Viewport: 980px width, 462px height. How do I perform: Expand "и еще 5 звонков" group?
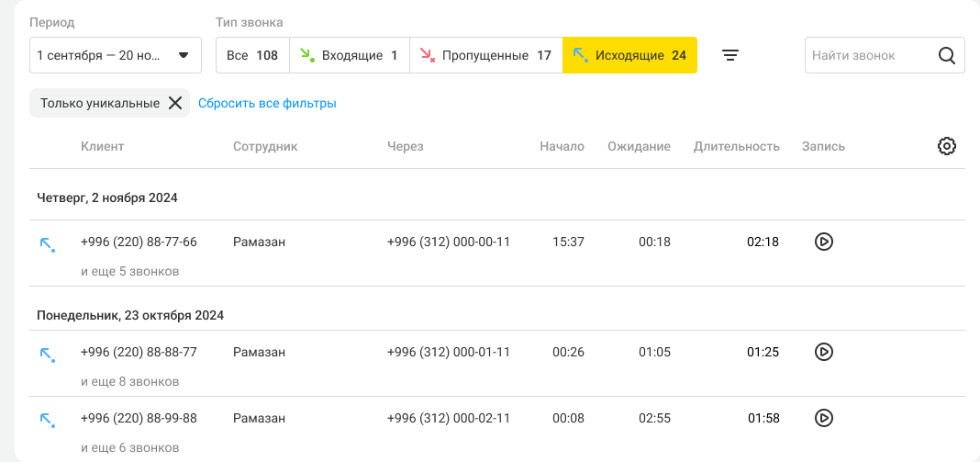tap(129, 271)
